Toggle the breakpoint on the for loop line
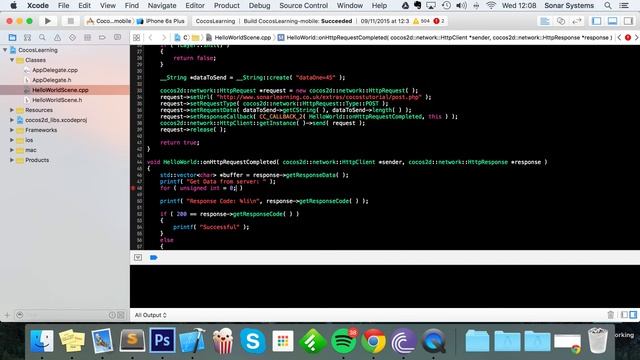This screenshot has height=360, width=640. 134,188
